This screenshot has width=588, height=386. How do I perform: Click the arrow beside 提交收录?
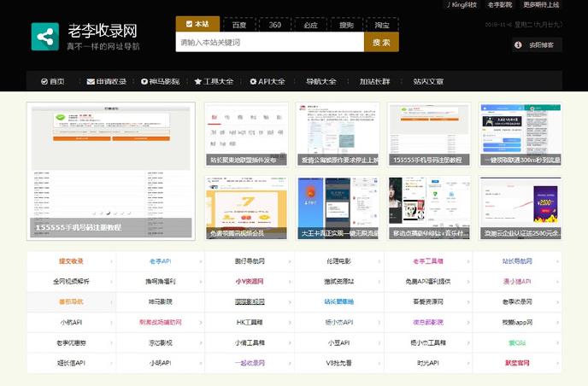click(x=111, y=261)
